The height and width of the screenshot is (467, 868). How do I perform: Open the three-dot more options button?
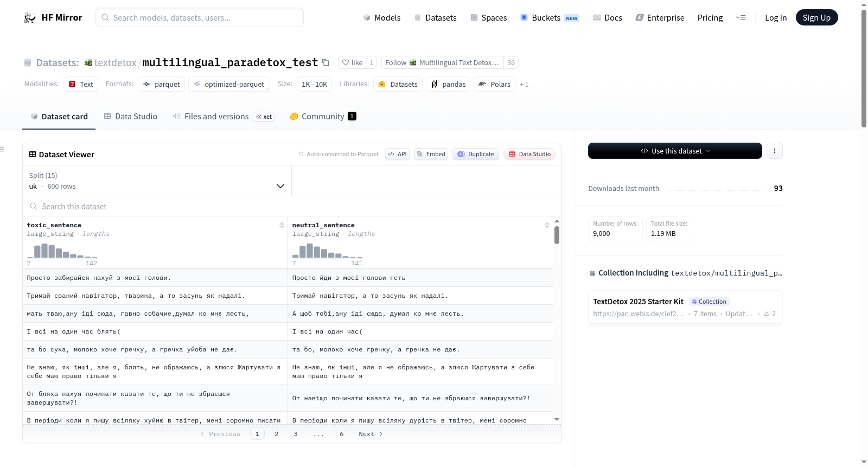pyautogui.click(x=775, y=151)
